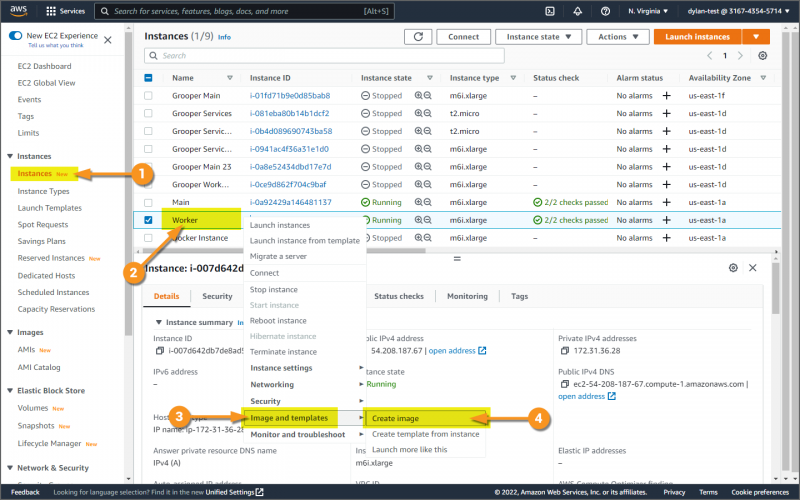Click the instances Search field
Viewport: 800px width, 500px height.
point(324,56)
